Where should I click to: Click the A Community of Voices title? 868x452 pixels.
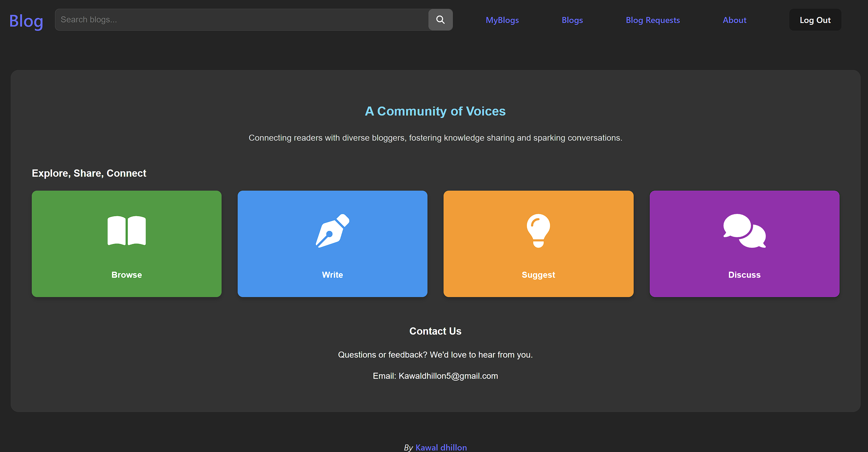coord(435,111)
